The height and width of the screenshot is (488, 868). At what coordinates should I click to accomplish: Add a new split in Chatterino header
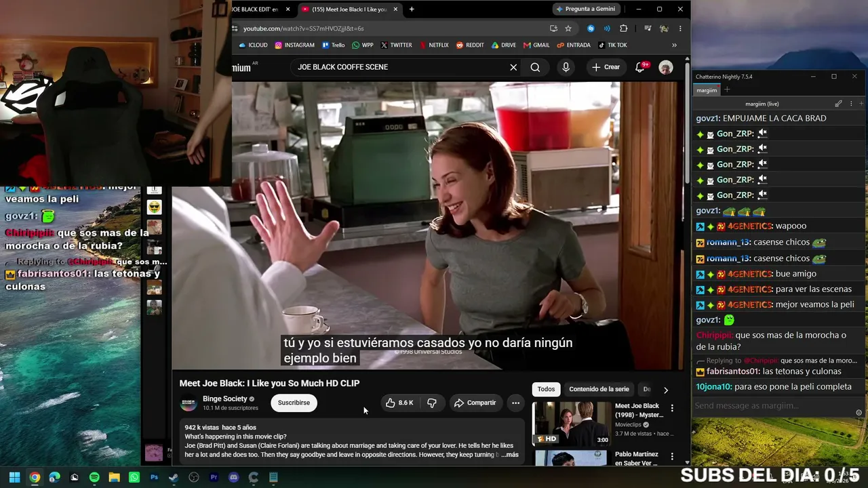[862, 104]
